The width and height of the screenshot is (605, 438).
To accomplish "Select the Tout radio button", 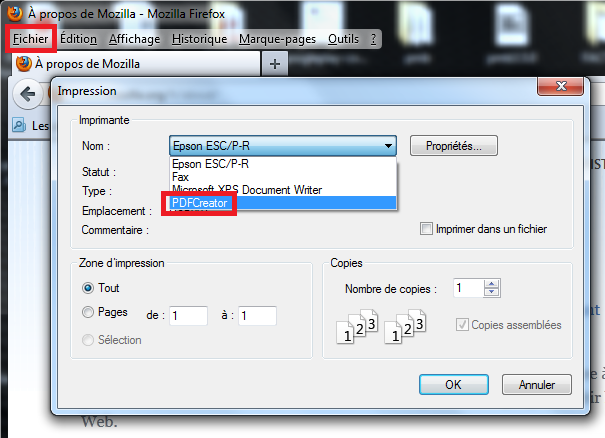I will (x=88, y=288).
